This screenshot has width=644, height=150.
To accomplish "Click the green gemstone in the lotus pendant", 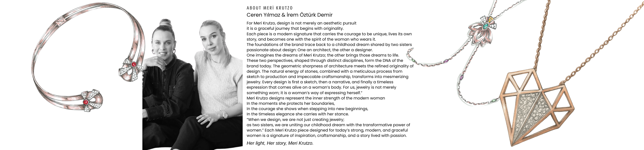I will [x=486, y=26].
